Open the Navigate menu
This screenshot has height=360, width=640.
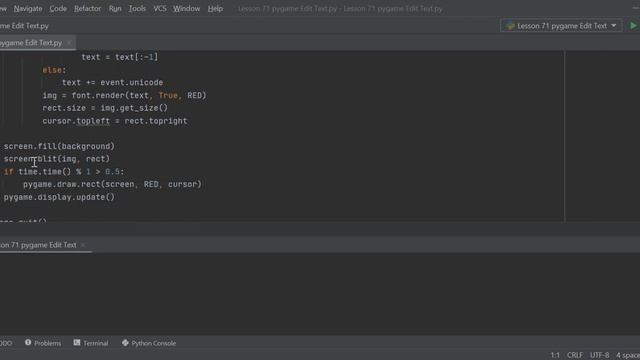coord(28,9)
